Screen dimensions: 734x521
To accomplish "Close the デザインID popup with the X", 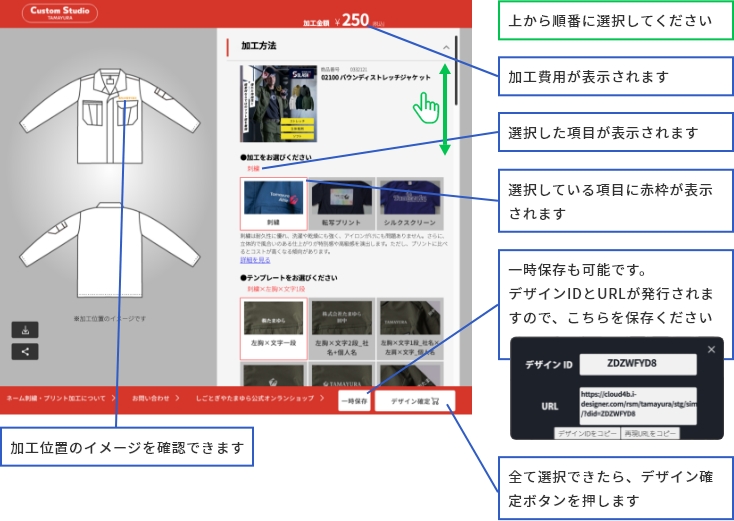I will click(711, 349).
